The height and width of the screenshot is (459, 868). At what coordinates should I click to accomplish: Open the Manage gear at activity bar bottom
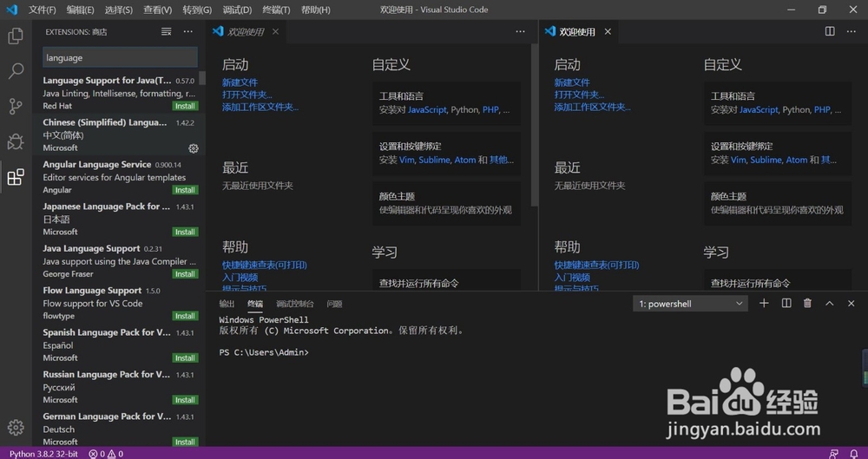click(16, 428)
